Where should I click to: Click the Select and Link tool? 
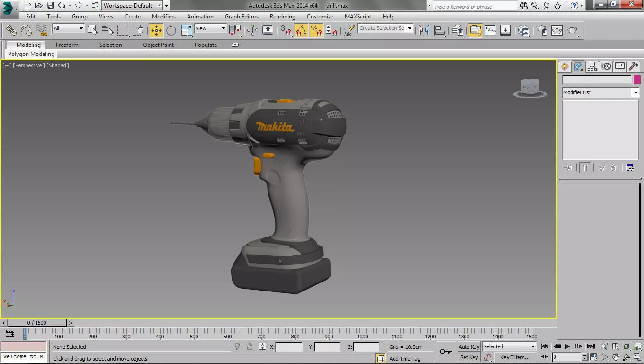11,30
